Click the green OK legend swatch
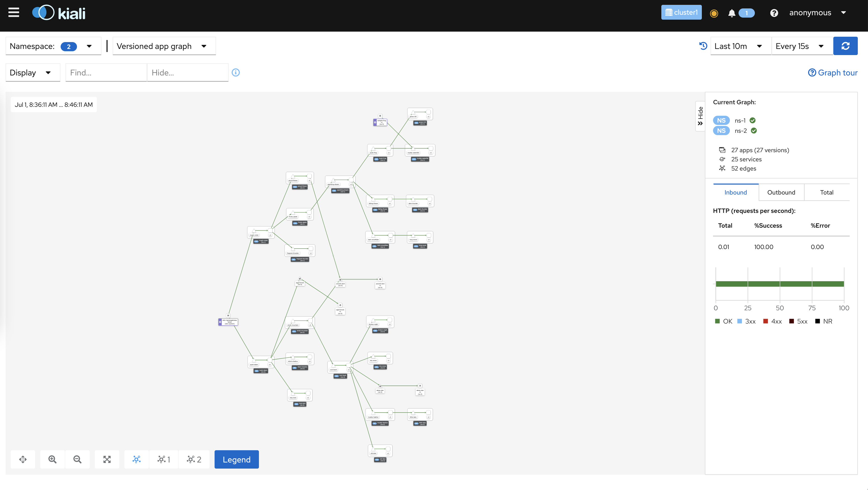868x490 pixels. [x=717, y=321]
